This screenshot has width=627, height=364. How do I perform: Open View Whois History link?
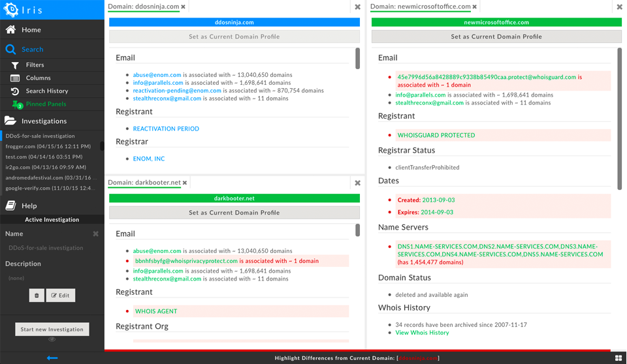tap(422, 333)
